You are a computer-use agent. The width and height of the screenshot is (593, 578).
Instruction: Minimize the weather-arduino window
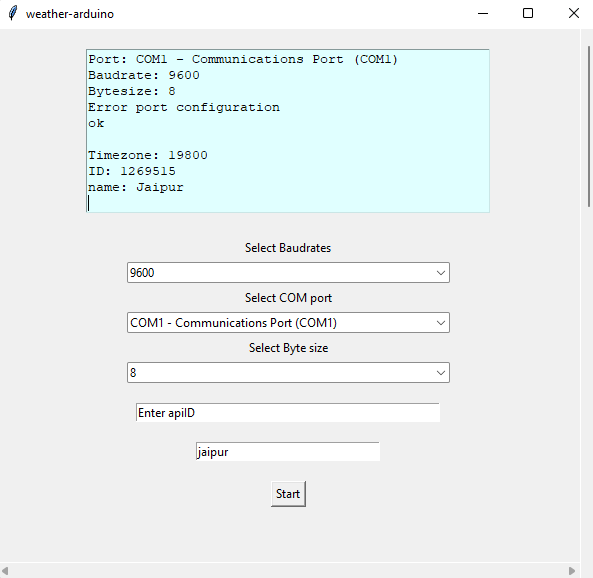483,14
